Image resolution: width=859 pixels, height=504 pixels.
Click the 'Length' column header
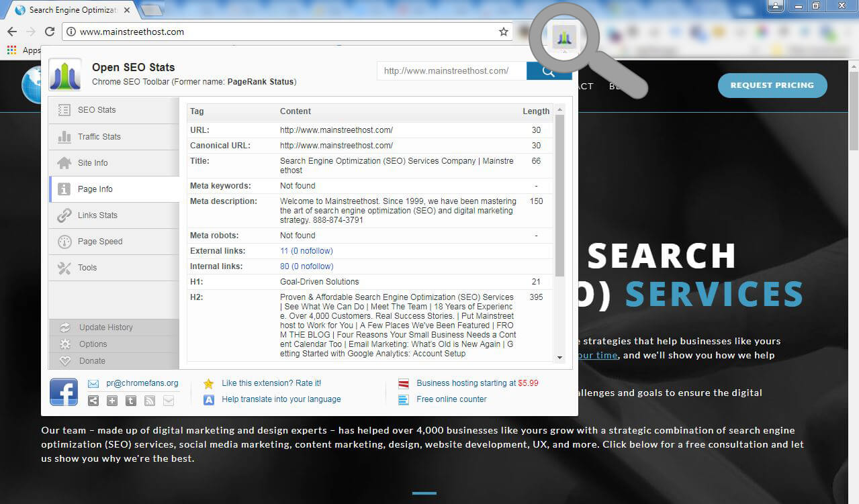click(x=536, y=111)
